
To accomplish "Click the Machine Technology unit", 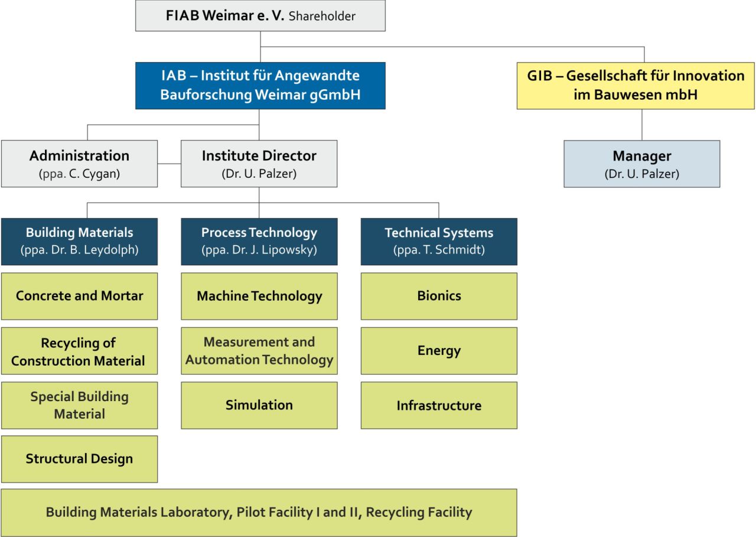I will coord(259,296).
